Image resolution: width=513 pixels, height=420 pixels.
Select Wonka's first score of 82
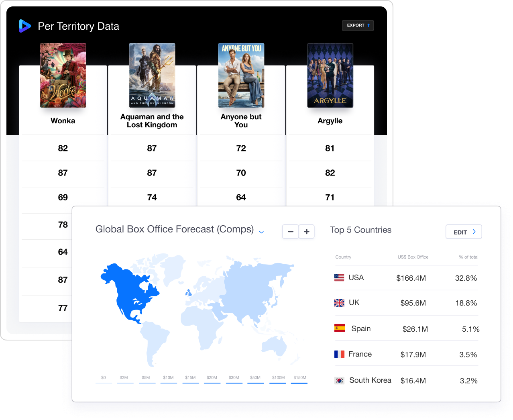(63, 148)
